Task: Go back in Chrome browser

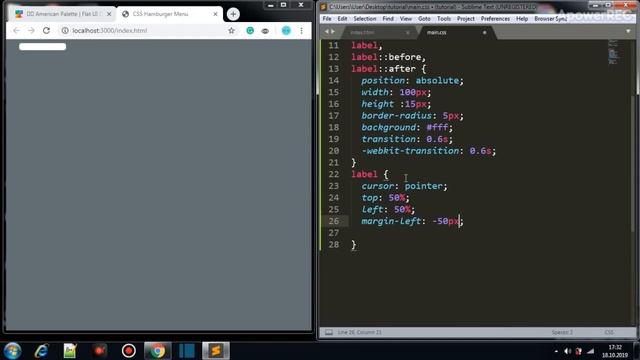Action: click(16, 31)
